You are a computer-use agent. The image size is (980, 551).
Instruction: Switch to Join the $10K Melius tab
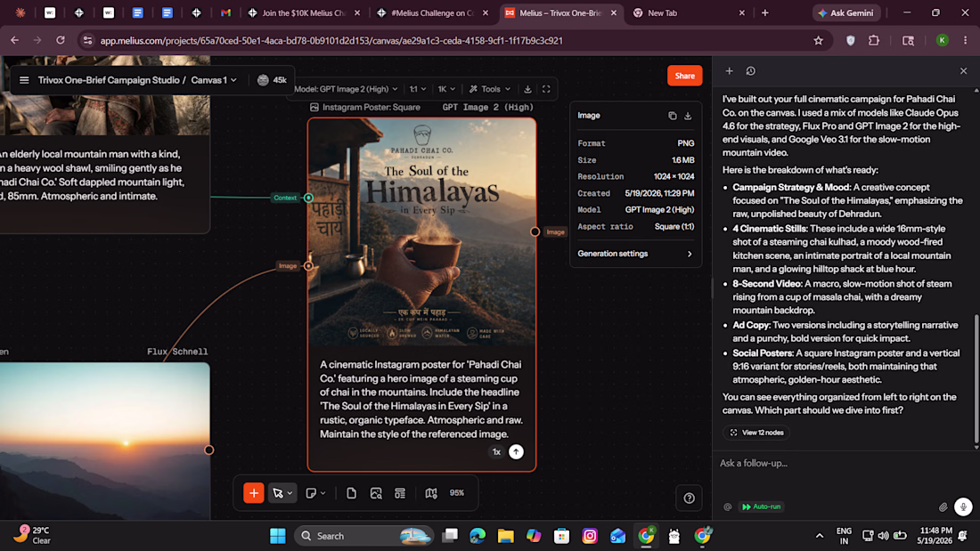pyautogui.click(x=305, y=12)
